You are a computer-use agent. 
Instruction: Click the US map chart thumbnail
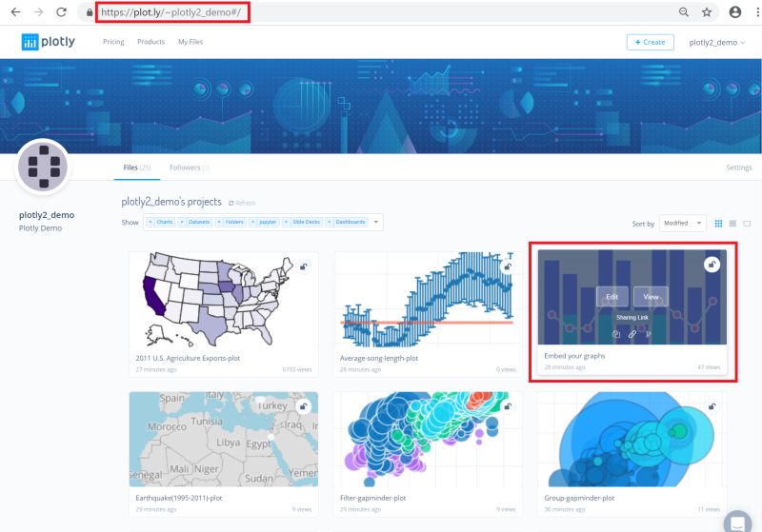(x=224, y=299)
